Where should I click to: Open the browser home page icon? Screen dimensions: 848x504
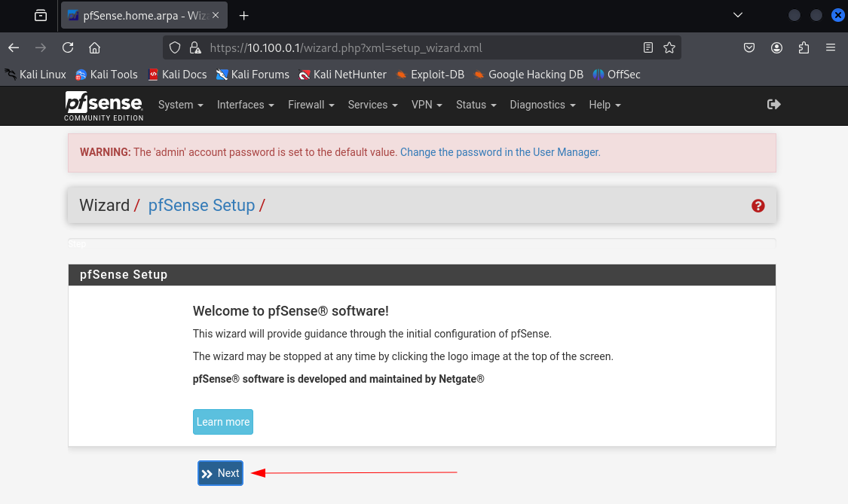95,47
